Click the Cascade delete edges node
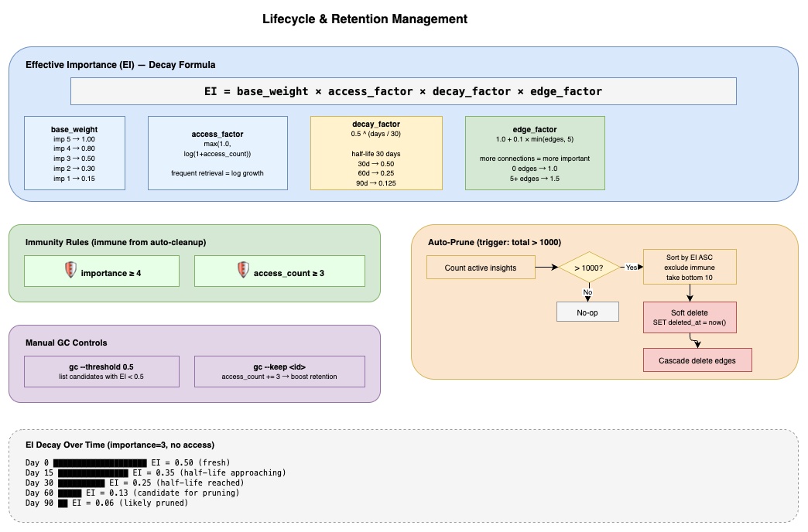The height and width of the screenshot is (532, 808). pos(697,360)
